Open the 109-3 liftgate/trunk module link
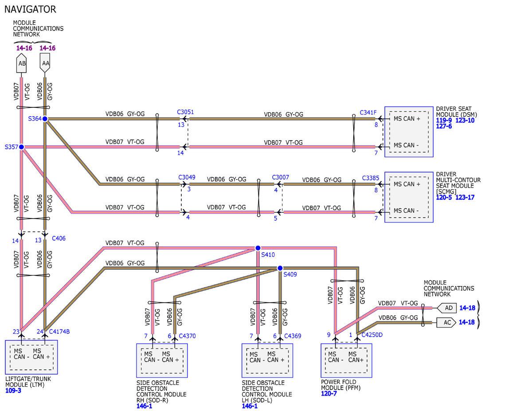532x411 pixels. coord(13,391)
